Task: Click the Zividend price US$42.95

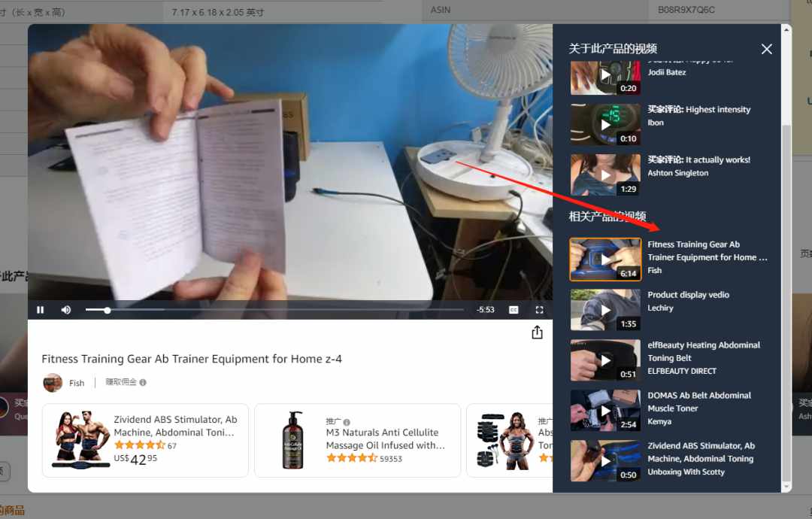Action: pos(135,460)
